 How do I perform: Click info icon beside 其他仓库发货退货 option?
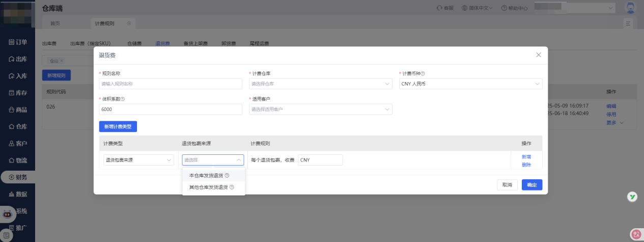pos(232,187)
